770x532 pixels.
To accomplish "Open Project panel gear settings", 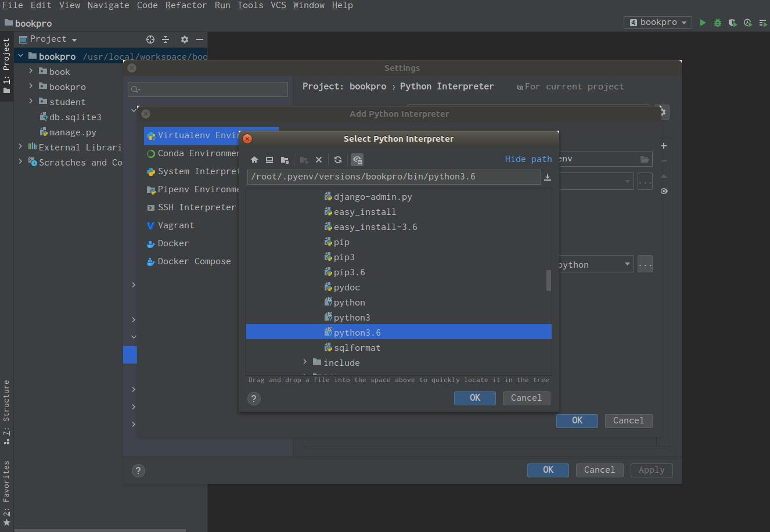I will tap(185, 39).
